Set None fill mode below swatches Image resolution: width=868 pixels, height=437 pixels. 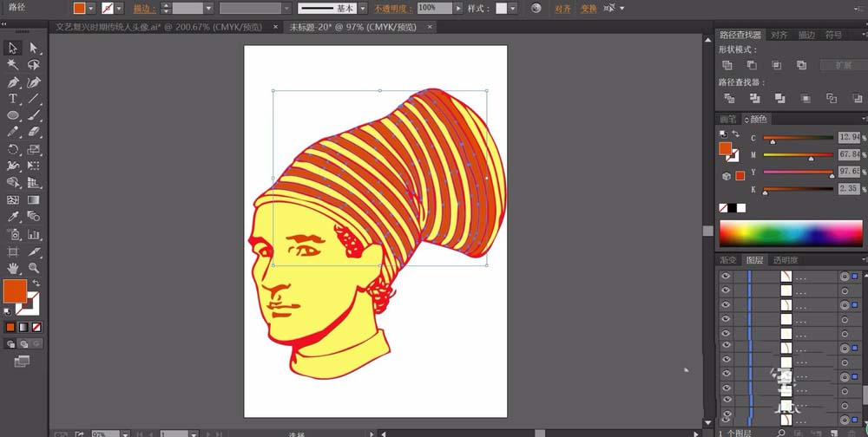pyautogui.click(x=36, y=328)
